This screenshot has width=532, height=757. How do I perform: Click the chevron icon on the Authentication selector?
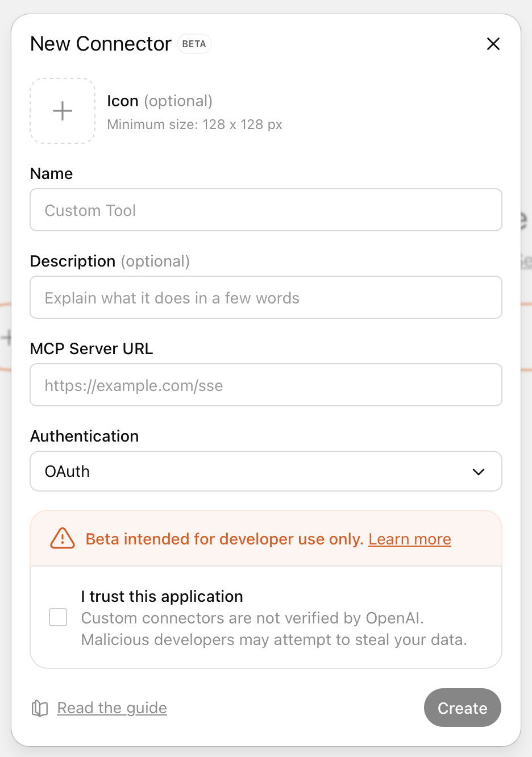click(x=478, y=471)
